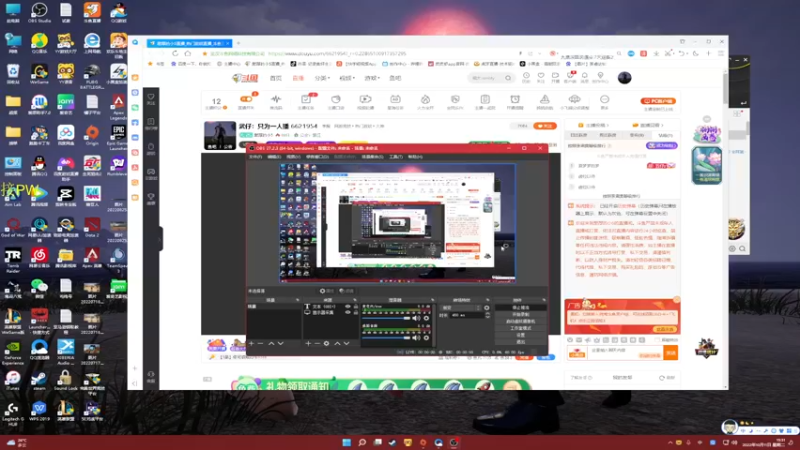Click the search magnifier on Douyu
800x450 pixels.
(x=508, y=78)
